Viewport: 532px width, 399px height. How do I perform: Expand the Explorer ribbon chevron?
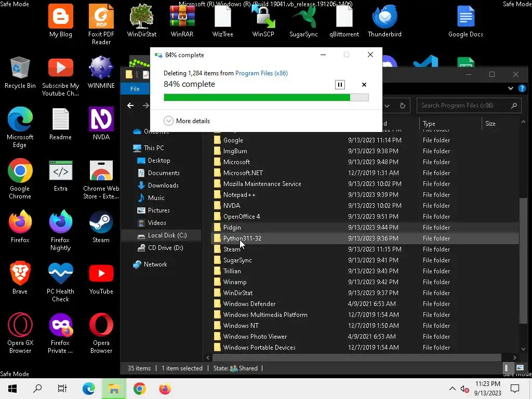click(510, 88)
